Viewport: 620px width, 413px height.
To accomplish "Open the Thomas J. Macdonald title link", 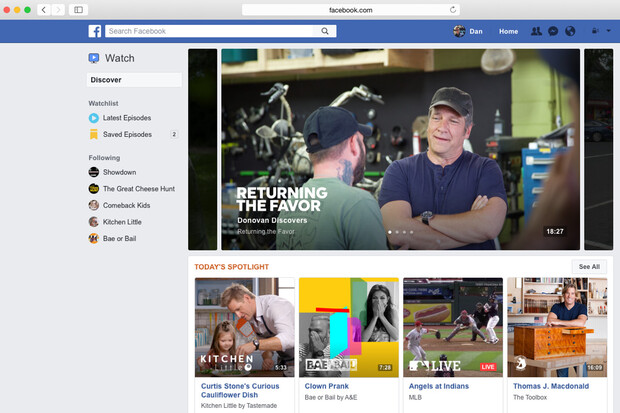I will pyautogui.click(x=551, y=386).
